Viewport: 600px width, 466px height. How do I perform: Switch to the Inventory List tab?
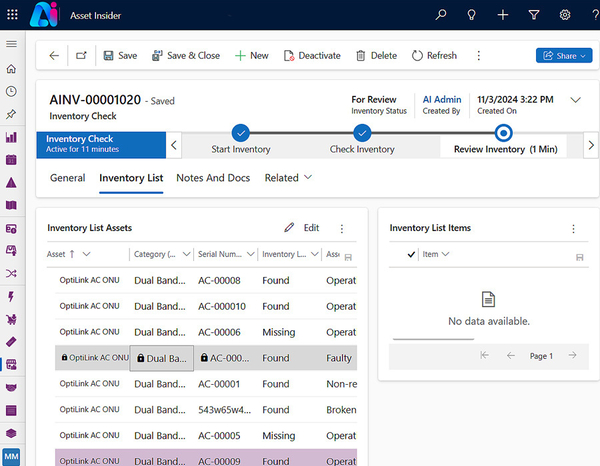[131, 178]
